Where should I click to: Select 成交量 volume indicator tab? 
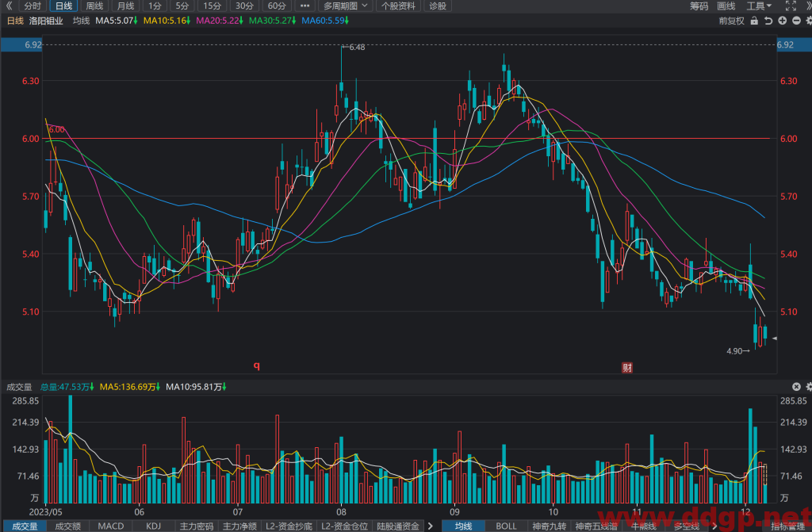tap(25, 526)
